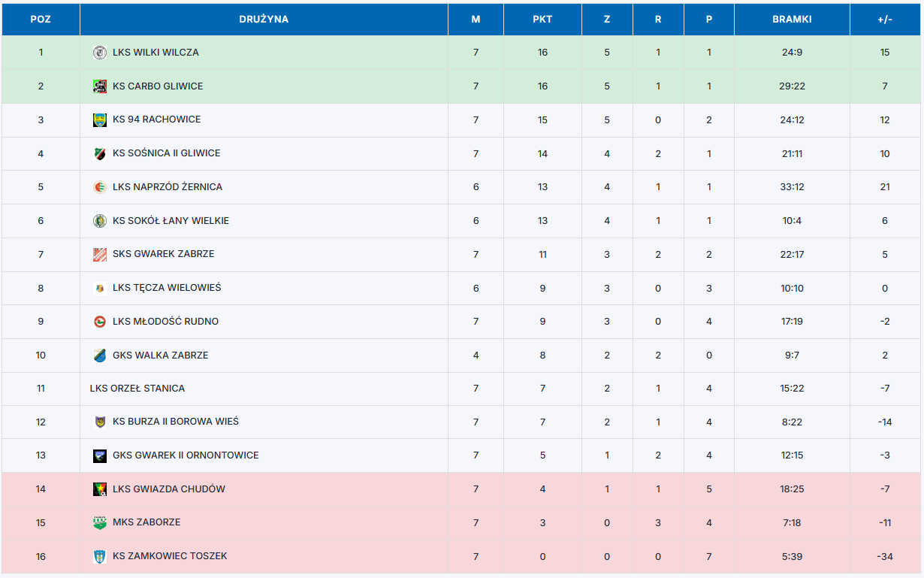924x578 pixels.
Task: Click the SKS Gwarek Zabrze crest
Action: (99, 255)
